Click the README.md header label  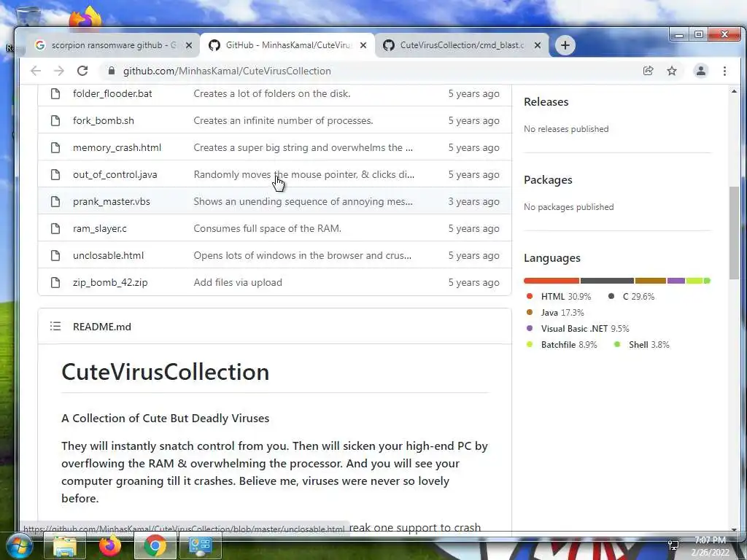[102, 327]
